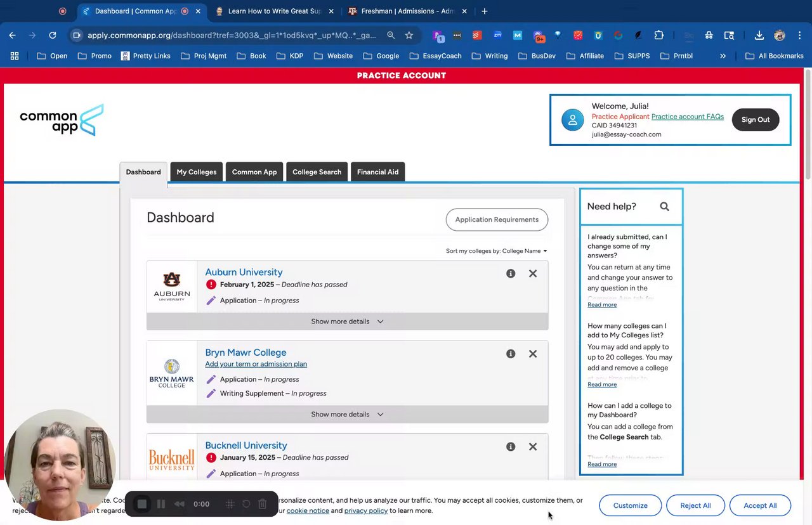This screenshot has height=525, width=812.
Task: Click the Application Requirements button
Action: coord(497,219)
